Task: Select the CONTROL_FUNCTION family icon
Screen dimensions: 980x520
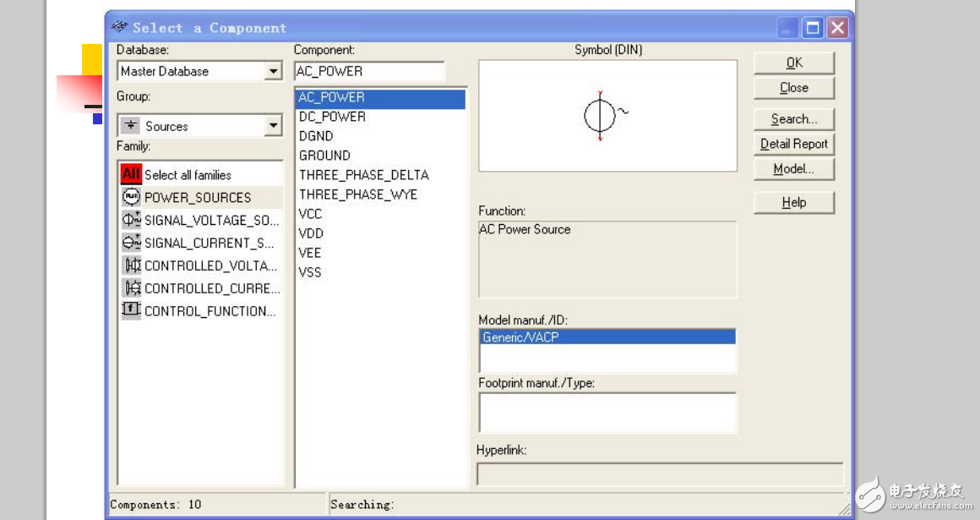Action: pyautogui.click(x=131, y=310)
